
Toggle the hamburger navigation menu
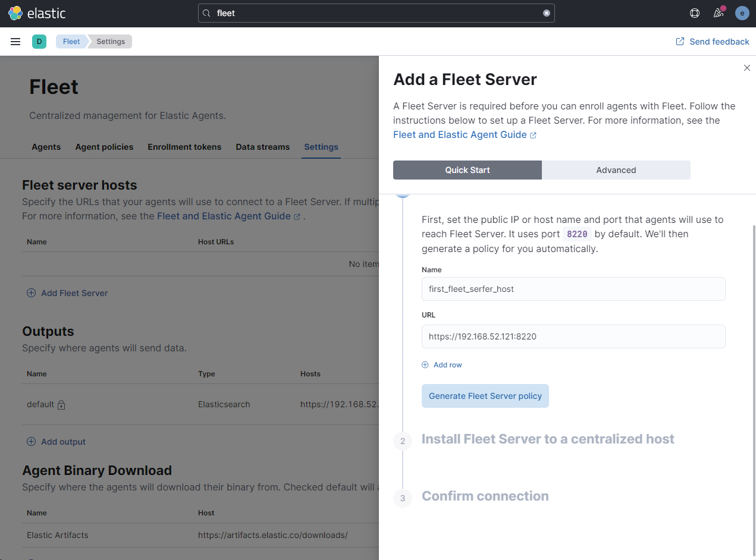(15, 42)
